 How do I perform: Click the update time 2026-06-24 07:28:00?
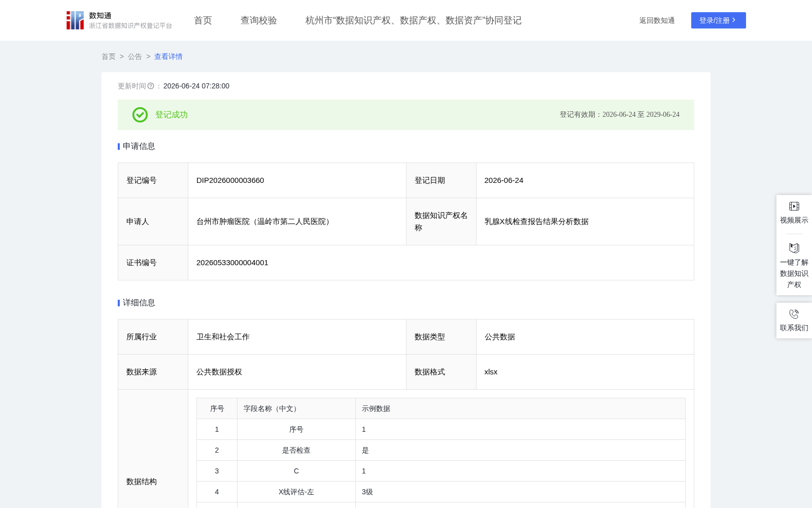196,86
